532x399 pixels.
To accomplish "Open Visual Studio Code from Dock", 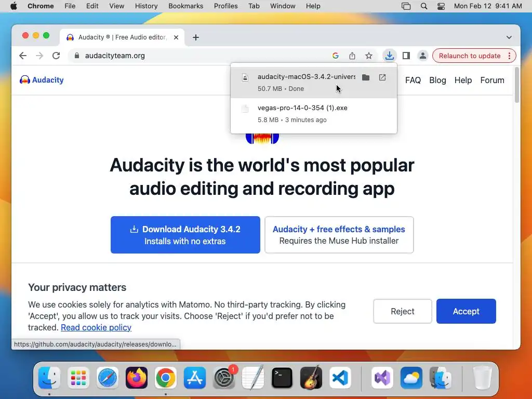I will [340, 378].
